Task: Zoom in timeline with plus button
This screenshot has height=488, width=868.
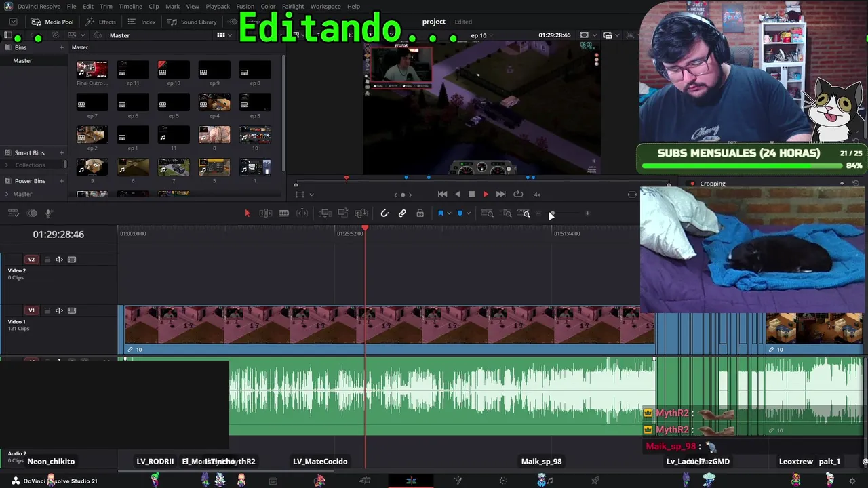Action: 587,214
